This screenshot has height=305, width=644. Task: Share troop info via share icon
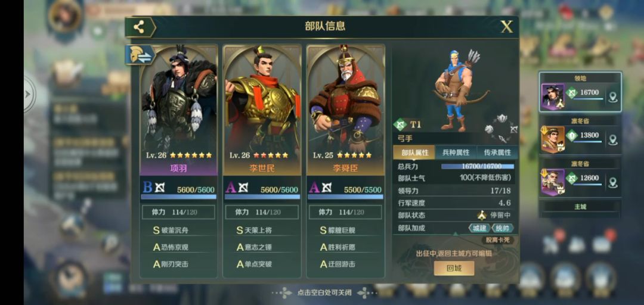pyautogui.click(x=140, y=27)
